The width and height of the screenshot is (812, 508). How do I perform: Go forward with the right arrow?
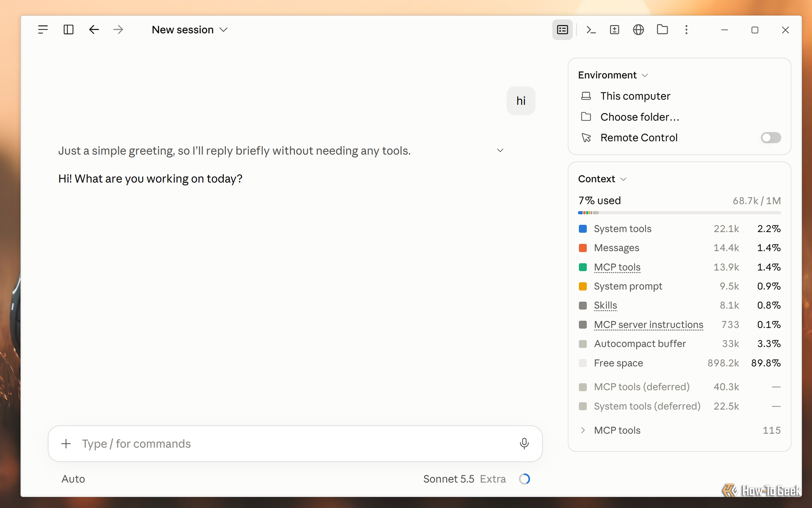(x=118, y=30)
